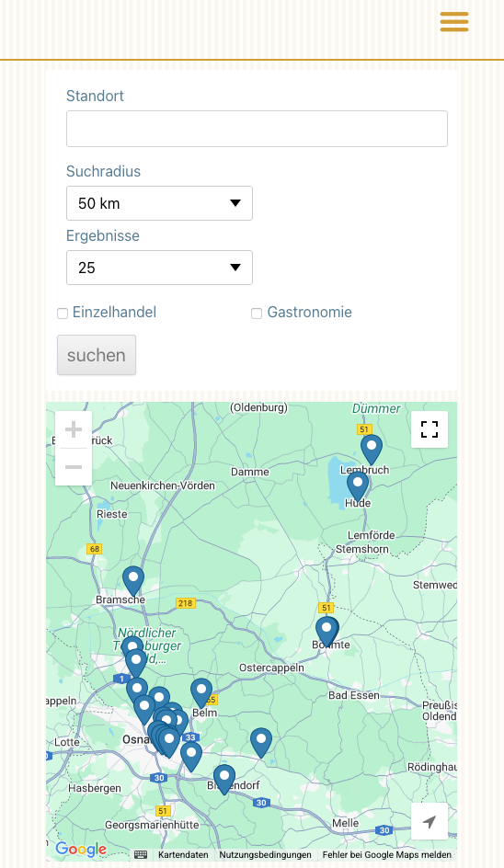This screenshot has height=868, width=504.
Task: Open the Suchradius 50 km dropdown
Action: (x=159, y=203)
